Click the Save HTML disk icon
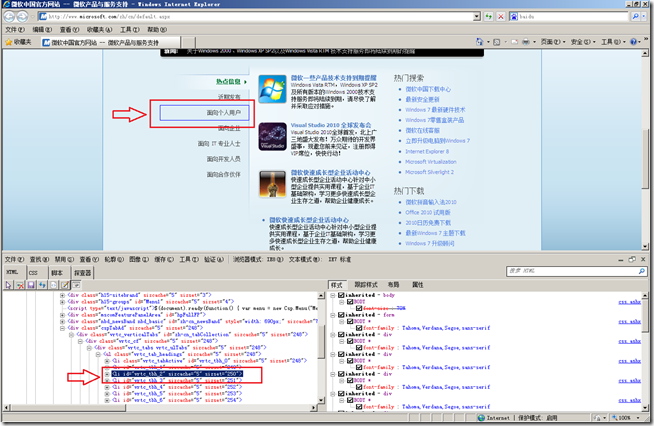This screenshot has height=426, width=654. point(31,285)
